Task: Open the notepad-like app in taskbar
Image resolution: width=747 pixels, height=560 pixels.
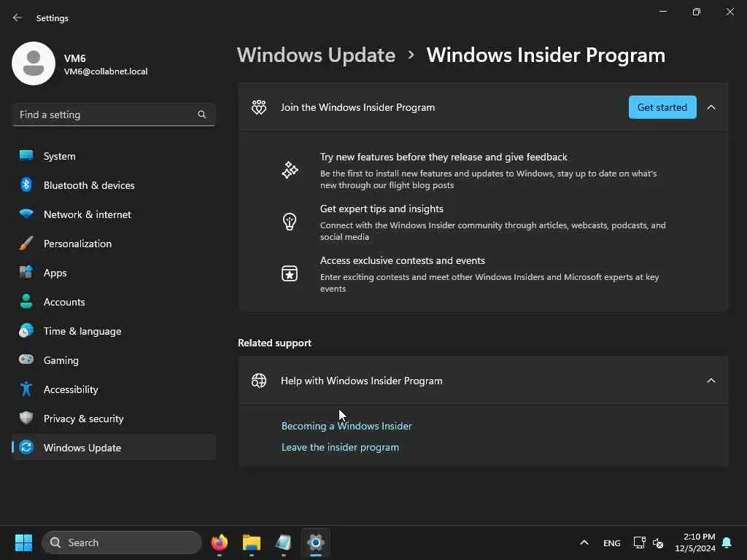Action: point(284,542)
